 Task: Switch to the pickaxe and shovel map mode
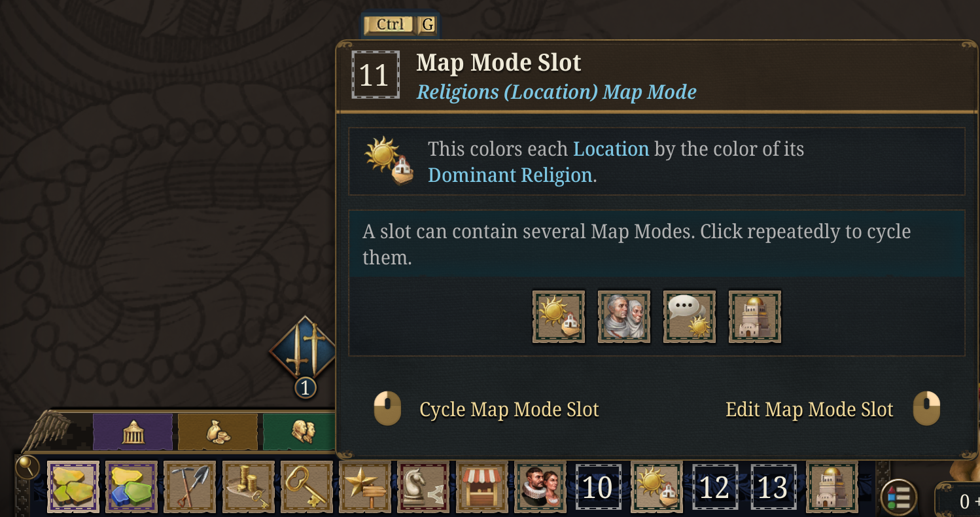(190, 486)
